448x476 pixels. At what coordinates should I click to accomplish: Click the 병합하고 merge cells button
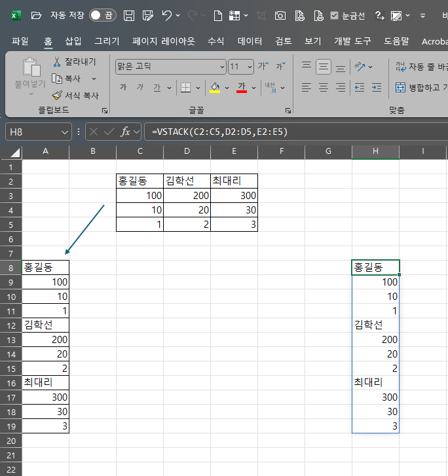pos(420,88)
